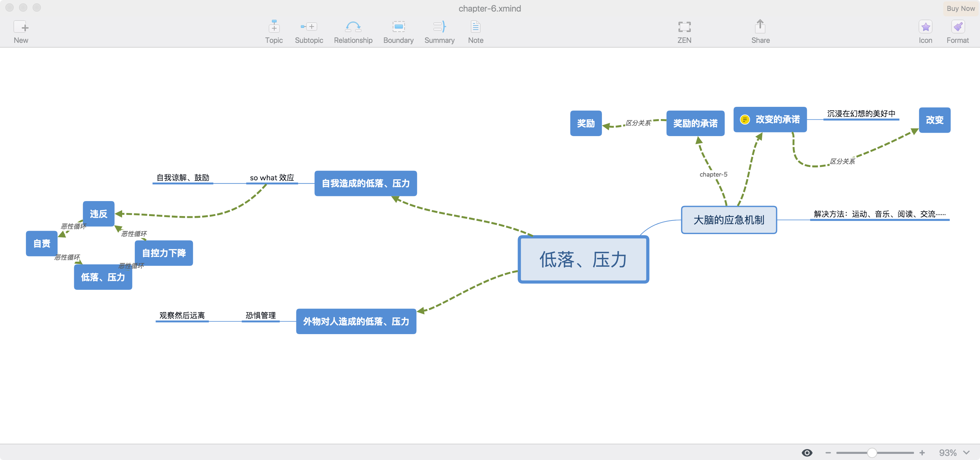Image resolution: width=980 pixels, height=460 pixels.
Task: Toggle the Icon panel
Action: coord(925,27)
